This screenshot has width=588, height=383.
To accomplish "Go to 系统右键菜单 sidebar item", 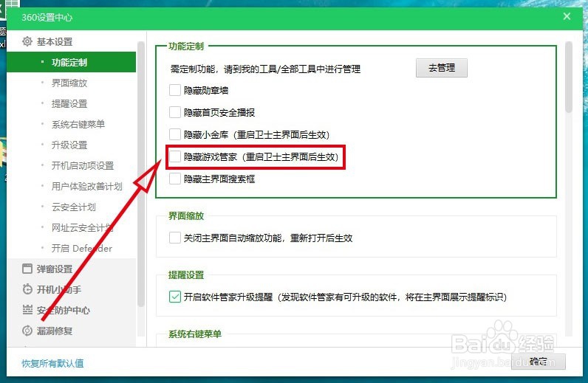I will tap(78, 124).
